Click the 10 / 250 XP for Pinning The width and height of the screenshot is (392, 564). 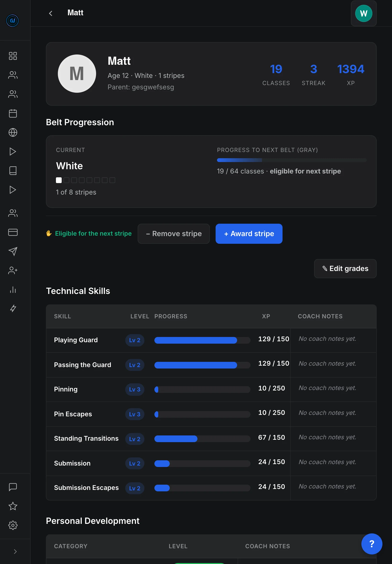(271, 388)
